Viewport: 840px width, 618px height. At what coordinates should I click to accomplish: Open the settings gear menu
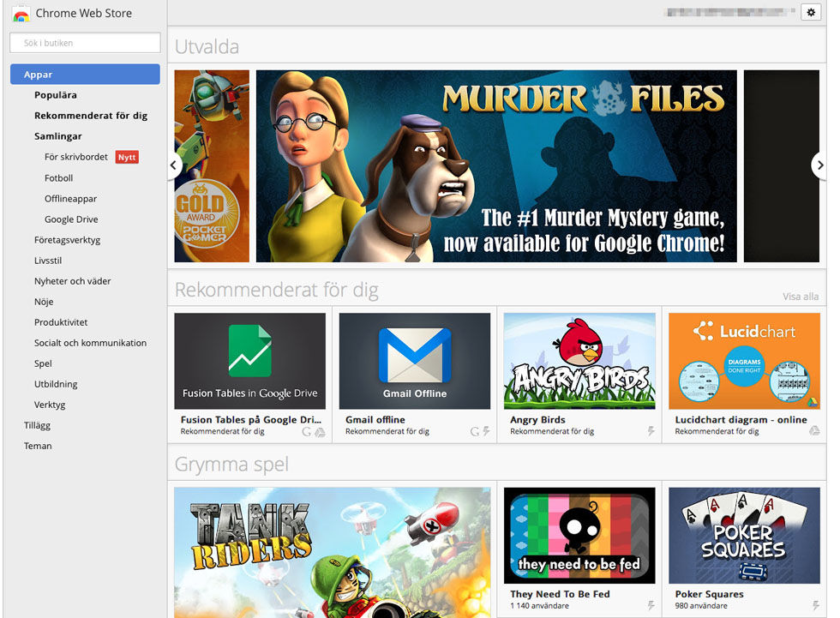click(811, 12)
